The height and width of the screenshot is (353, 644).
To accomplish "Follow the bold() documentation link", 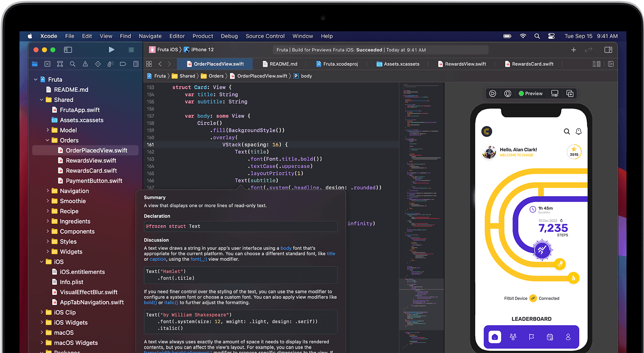I will click(x=150, y=303).
